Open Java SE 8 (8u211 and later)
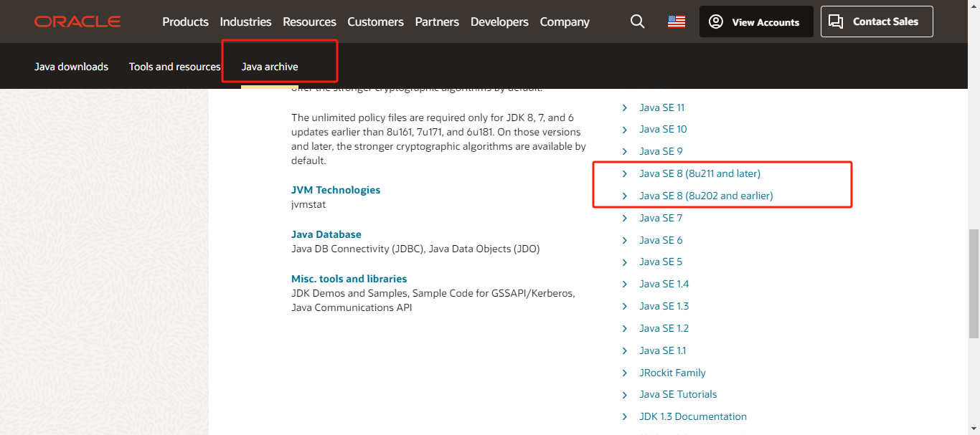980x435 pixels. click(699, 173)
